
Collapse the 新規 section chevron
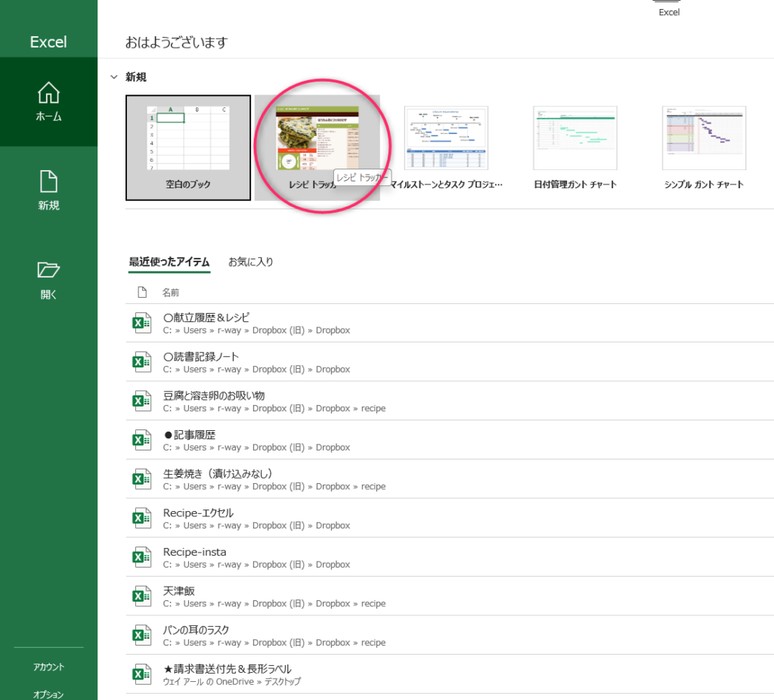pos(114,77)
